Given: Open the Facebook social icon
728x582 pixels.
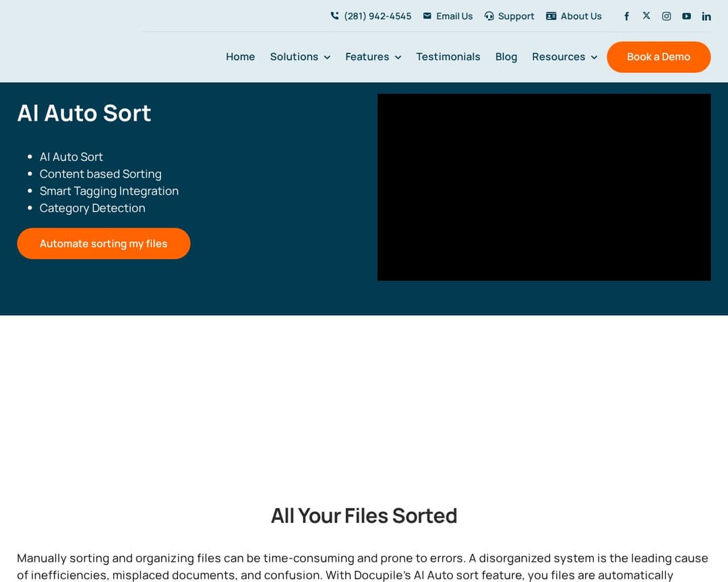Looking at the screenshot, I should tap(626, 16).
